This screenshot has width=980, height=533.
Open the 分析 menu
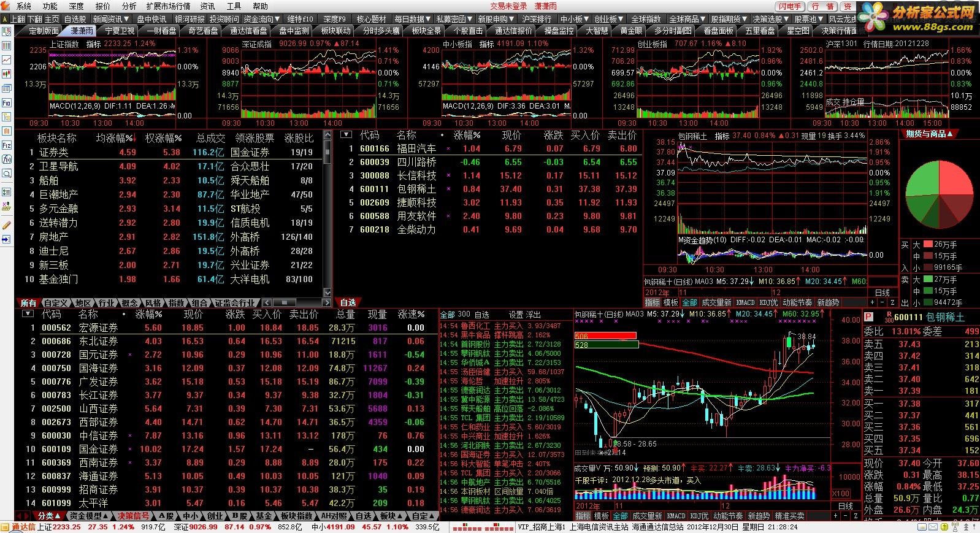pyautogui.click(x=129, y=6)
